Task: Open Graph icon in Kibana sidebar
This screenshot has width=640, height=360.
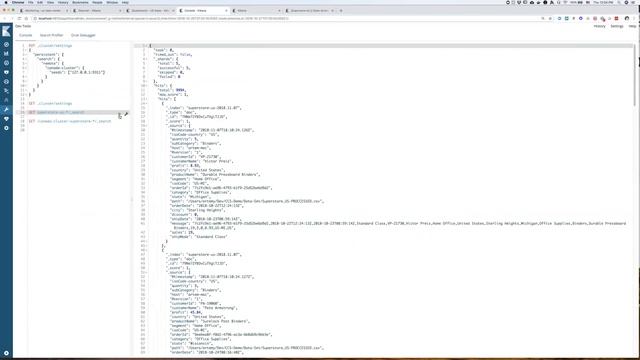Action: [6, 91]
